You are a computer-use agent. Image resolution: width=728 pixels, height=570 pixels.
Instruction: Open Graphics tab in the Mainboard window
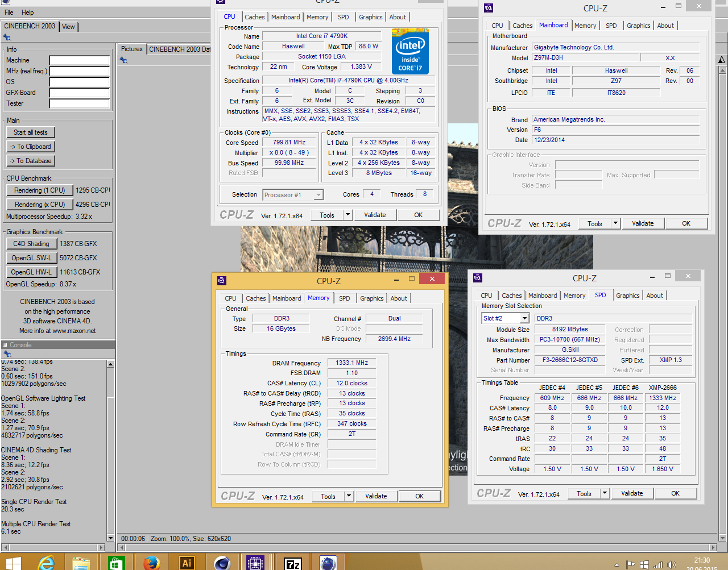pos(639,26)
